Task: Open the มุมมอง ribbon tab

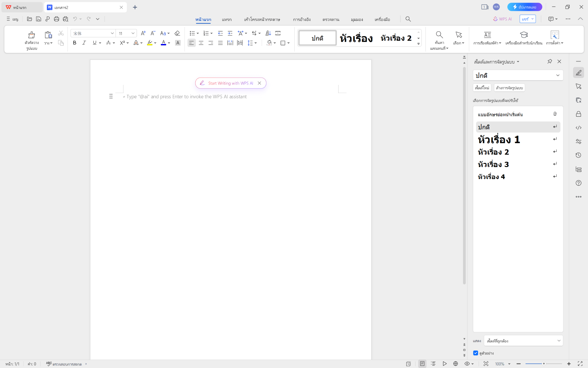Action: (x=357, y=20)
